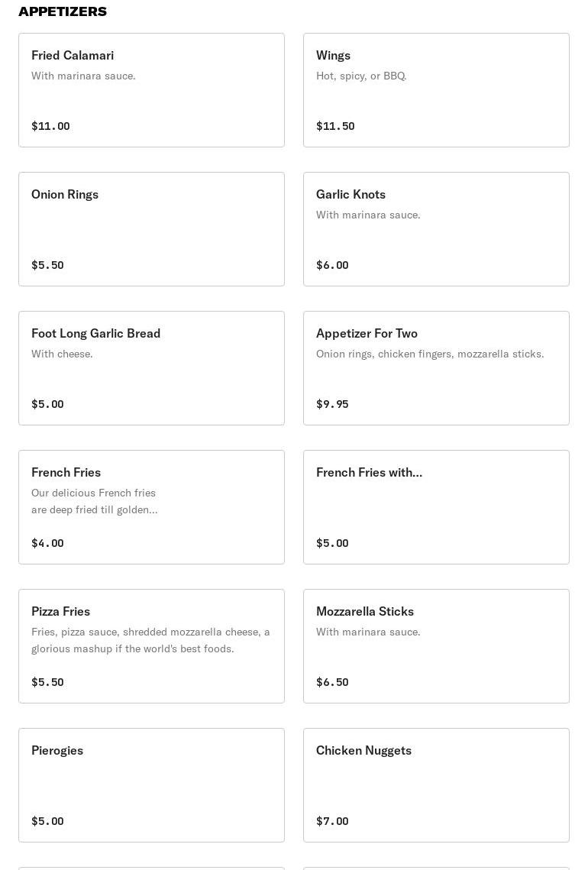Open the Garlic Knots item

pyautogui.click(x=436, y=229)
